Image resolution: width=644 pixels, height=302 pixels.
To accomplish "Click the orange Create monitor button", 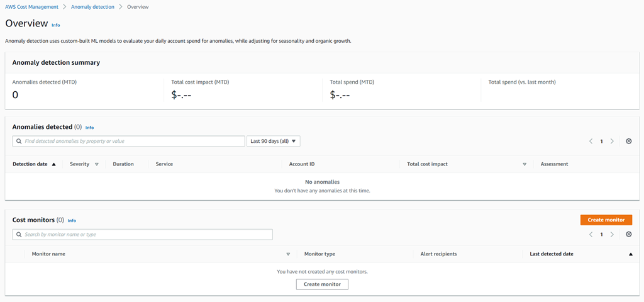I will click(606, 220).
